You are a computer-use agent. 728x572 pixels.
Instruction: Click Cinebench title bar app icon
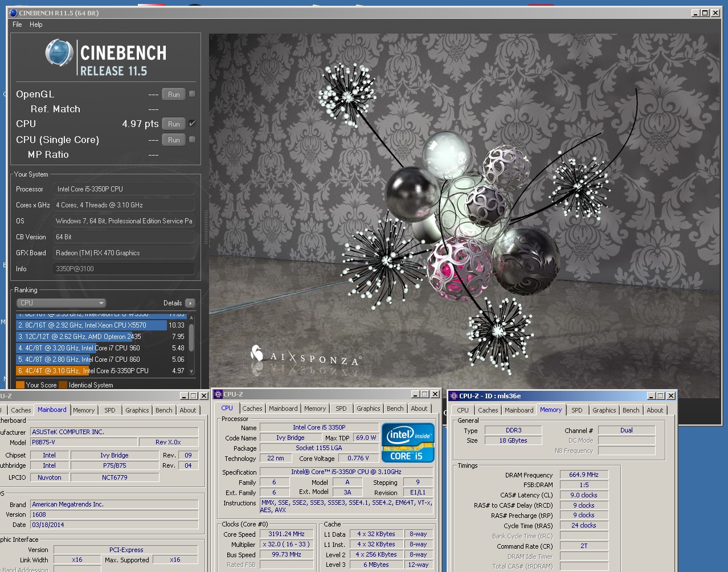click(14, 13)
